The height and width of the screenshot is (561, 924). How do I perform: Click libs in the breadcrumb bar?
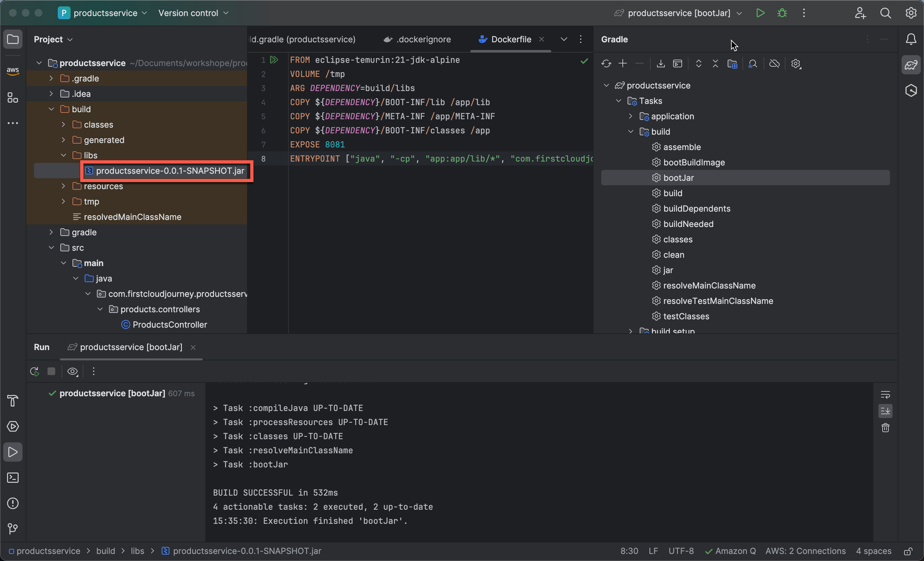pos(137,551)
